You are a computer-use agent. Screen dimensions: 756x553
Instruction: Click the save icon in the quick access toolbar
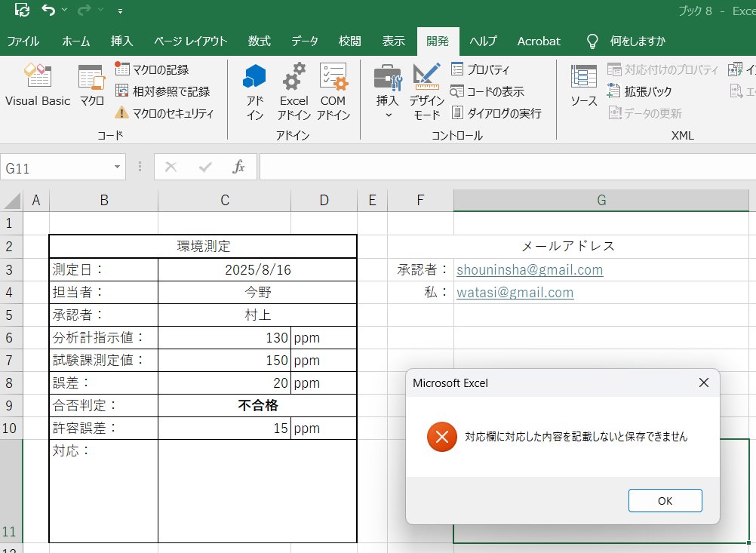pos(22,10)
